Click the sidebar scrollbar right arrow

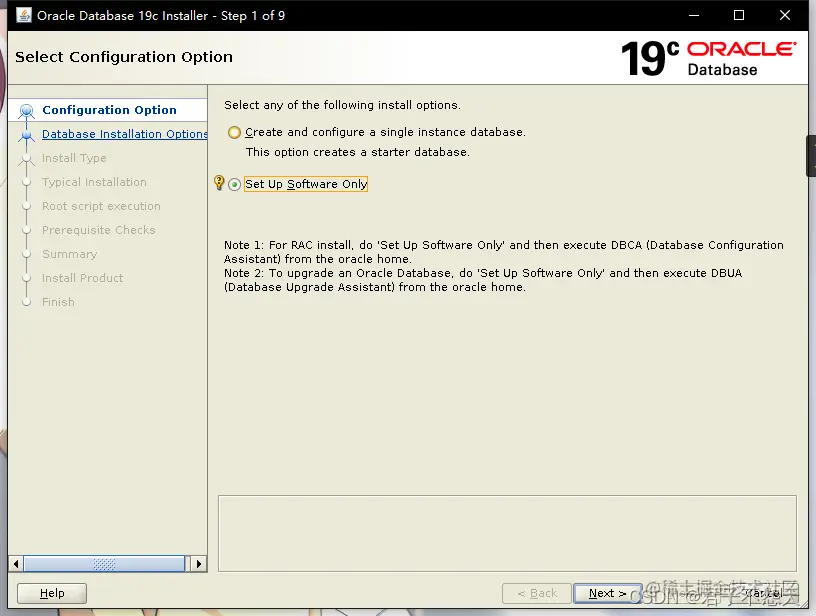tap(199, 564)
